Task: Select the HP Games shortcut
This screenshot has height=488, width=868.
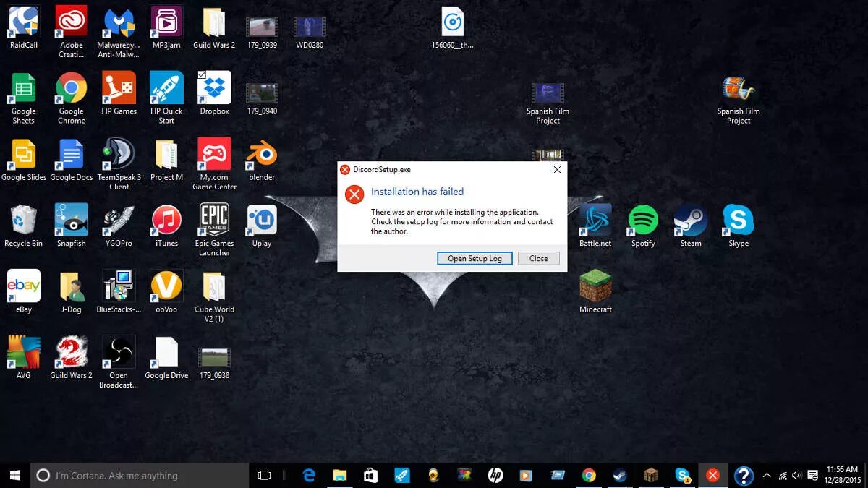Action: pyautogui.click(x=119, y=93)
